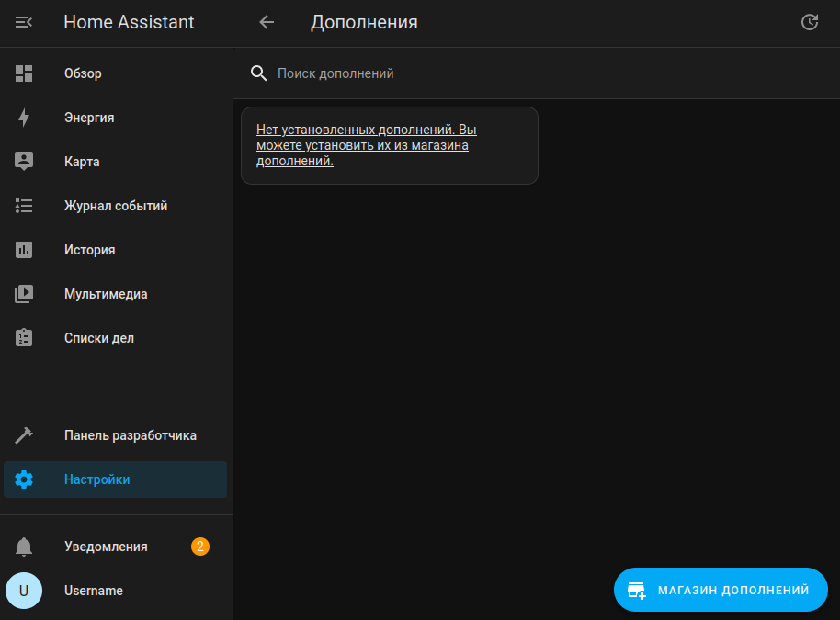
Task: Click the Мультимедиа play icon
Action: tap(24, 294)
